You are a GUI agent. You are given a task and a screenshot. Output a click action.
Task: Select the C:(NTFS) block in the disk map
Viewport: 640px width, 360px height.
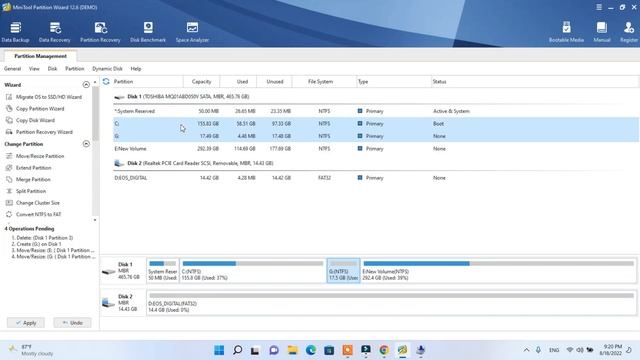coord(253,270)
